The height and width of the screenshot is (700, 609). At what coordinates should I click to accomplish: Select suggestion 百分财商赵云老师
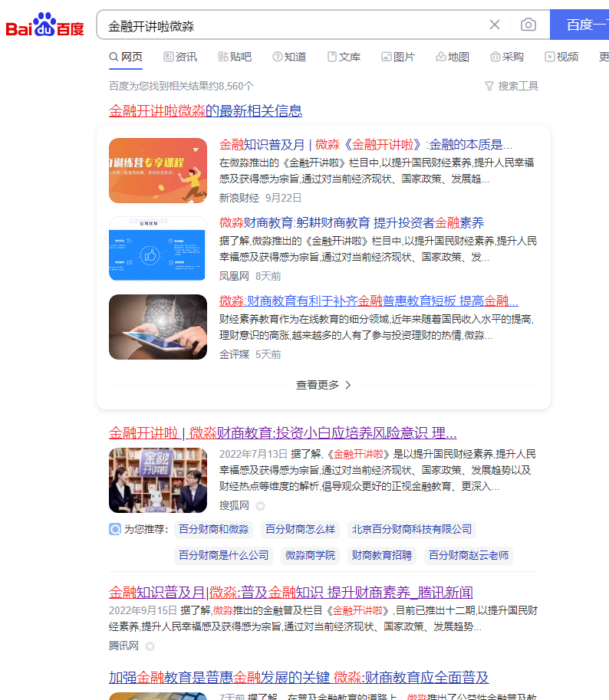pyautogui.click(x=469, y=555)
